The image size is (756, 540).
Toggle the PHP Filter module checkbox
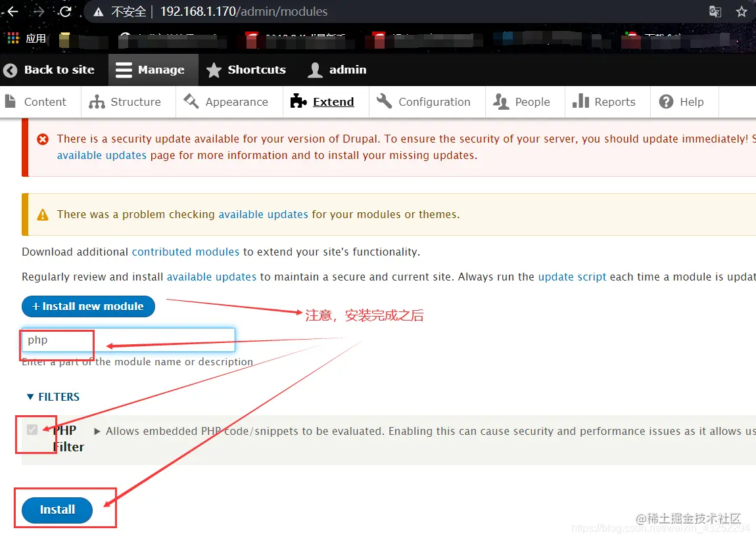point(32,430)
